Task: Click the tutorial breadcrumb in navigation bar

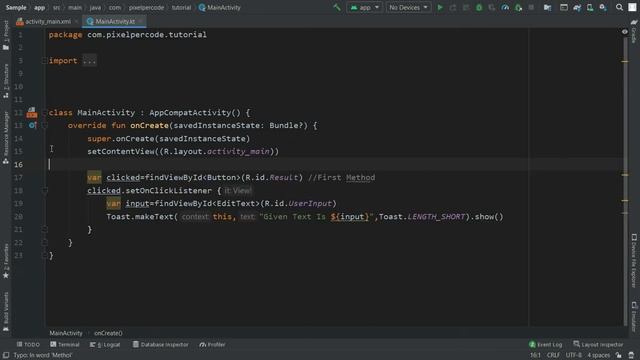Action: click(181, 7)
